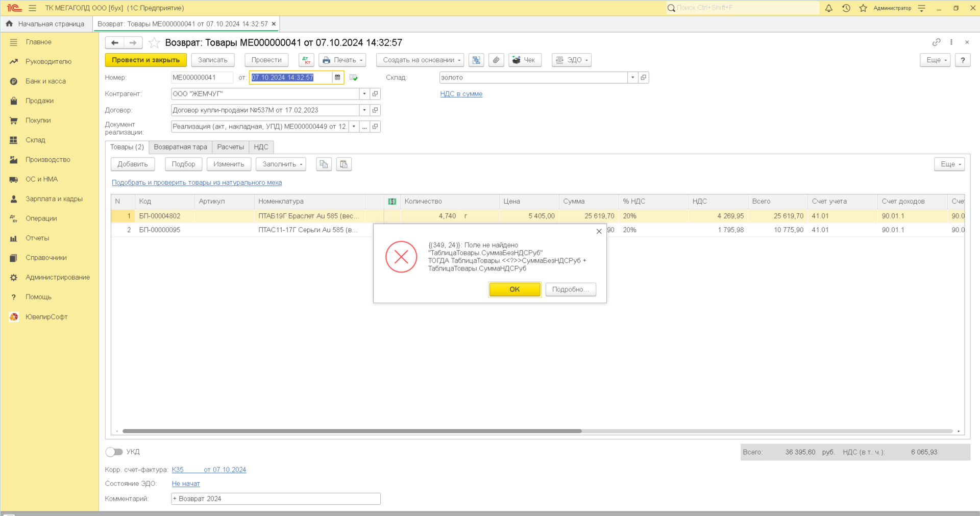Screen dimensions: 980x516
Task: Switch to Возвратная тара tab
Action: (x=180, y=147)
